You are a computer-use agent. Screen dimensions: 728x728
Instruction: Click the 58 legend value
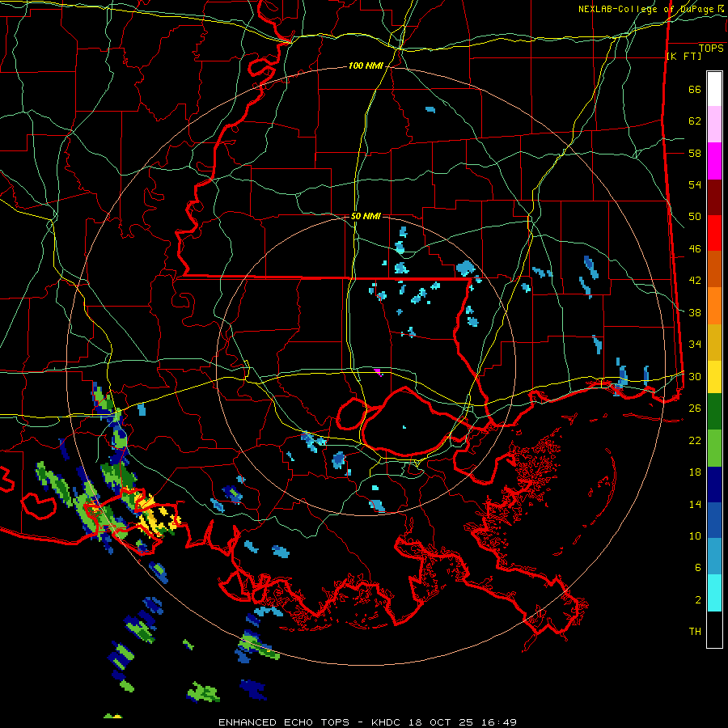pyautogui.click(x=695, y=153)
